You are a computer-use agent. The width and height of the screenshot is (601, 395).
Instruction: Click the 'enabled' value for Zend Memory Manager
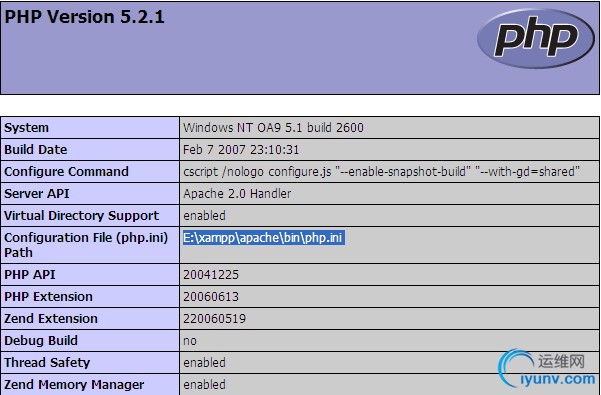coord(204,384)
